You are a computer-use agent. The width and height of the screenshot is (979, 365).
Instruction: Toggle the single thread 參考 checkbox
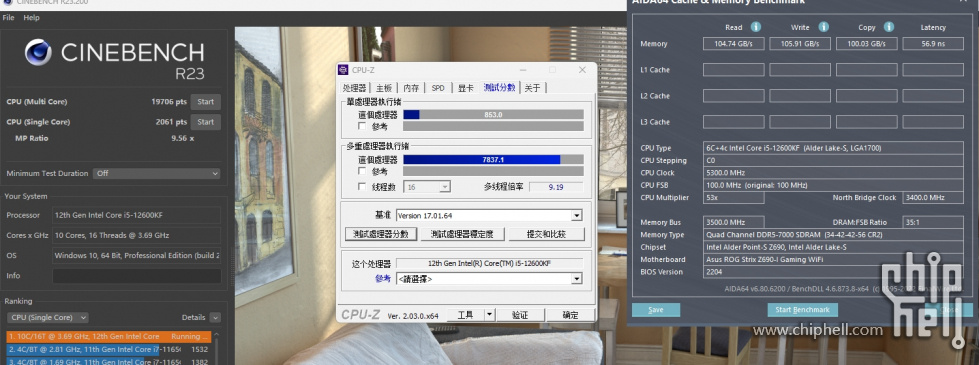point(362,127)
